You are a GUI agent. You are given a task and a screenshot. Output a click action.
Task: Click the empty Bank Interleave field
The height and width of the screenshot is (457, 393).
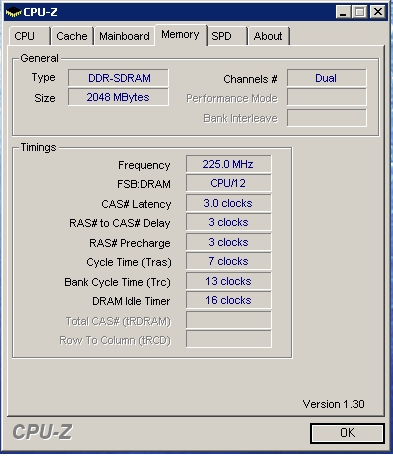click(327, 118)
